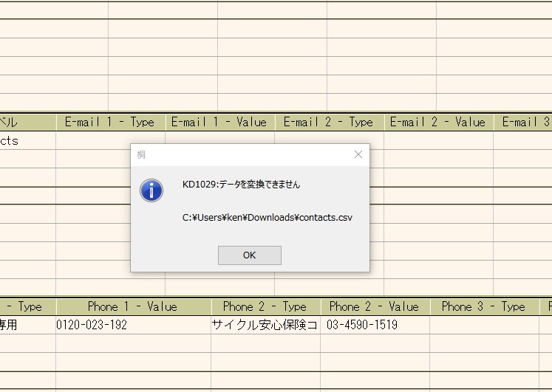Viewport: 552px width, 392px height.
Task: Click the KD1029 error message text
Action: point(242,185)
